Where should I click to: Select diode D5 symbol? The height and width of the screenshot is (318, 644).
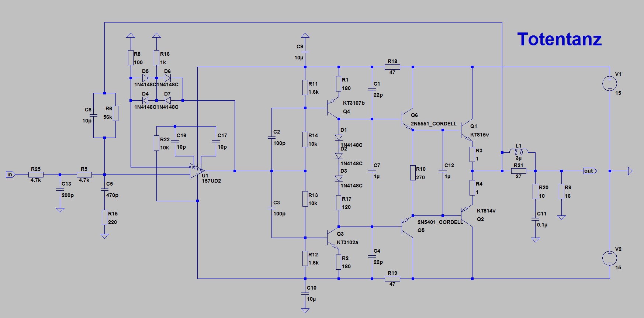(x=145, y=78)
